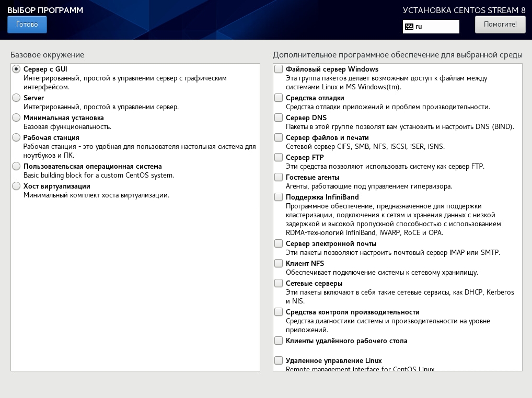532x398 pixels.
Task: Click the 'Базовое окружение' heading
Action: (x=47, y=55)
